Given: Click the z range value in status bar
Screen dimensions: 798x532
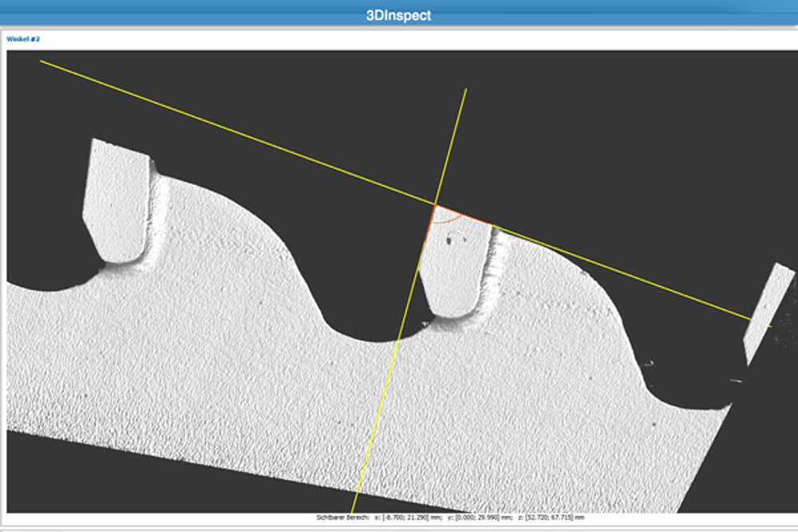Looking at the screenshot, I should pos(549,518).
